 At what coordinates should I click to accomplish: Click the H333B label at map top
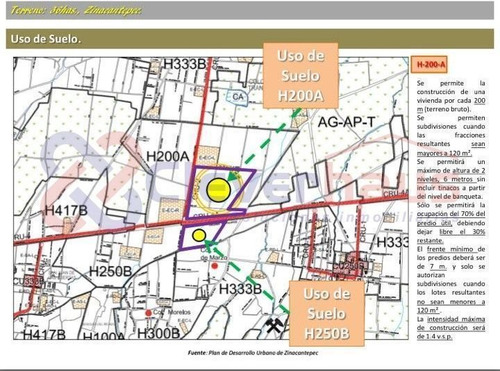[x=184, y=64]
